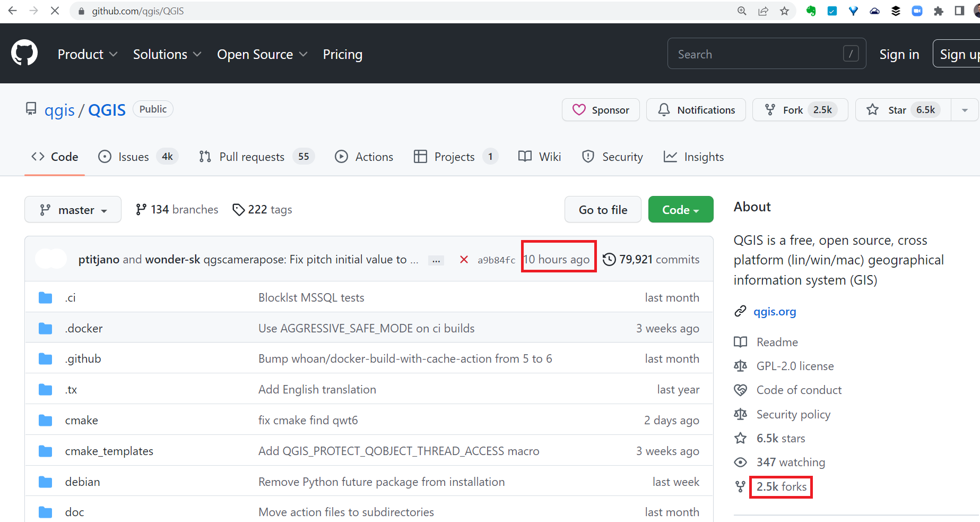Open the Wiki tab
Image resolution: width=980 pixels, height=522 pixels.
point(540,157)
